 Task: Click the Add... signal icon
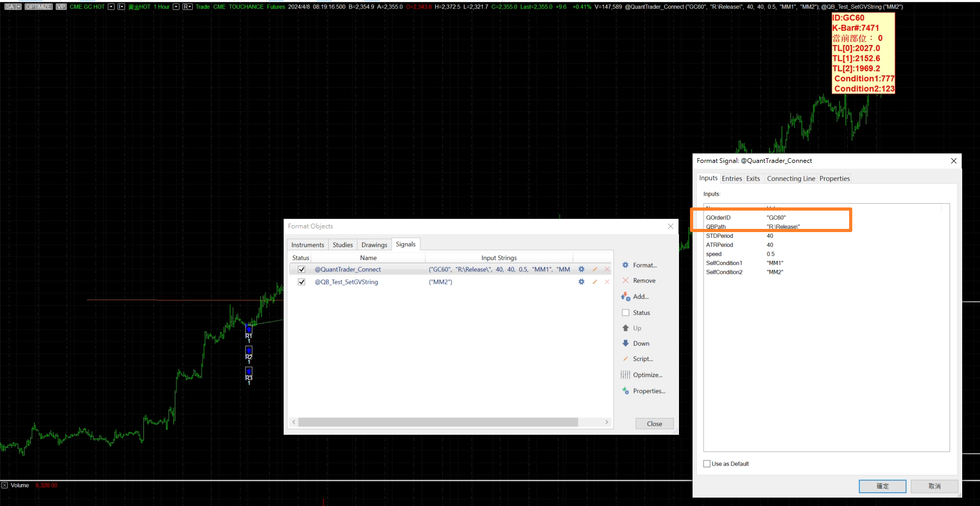(x=626, y=296)
